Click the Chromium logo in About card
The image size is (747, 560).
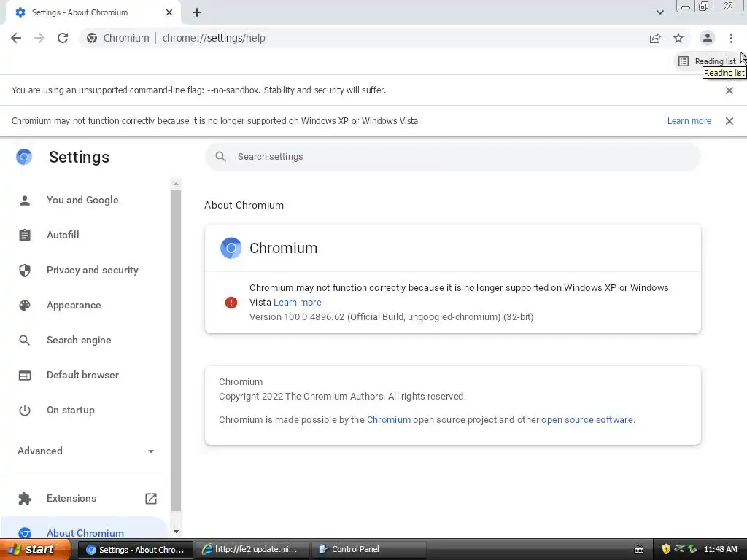pos(231,248)
